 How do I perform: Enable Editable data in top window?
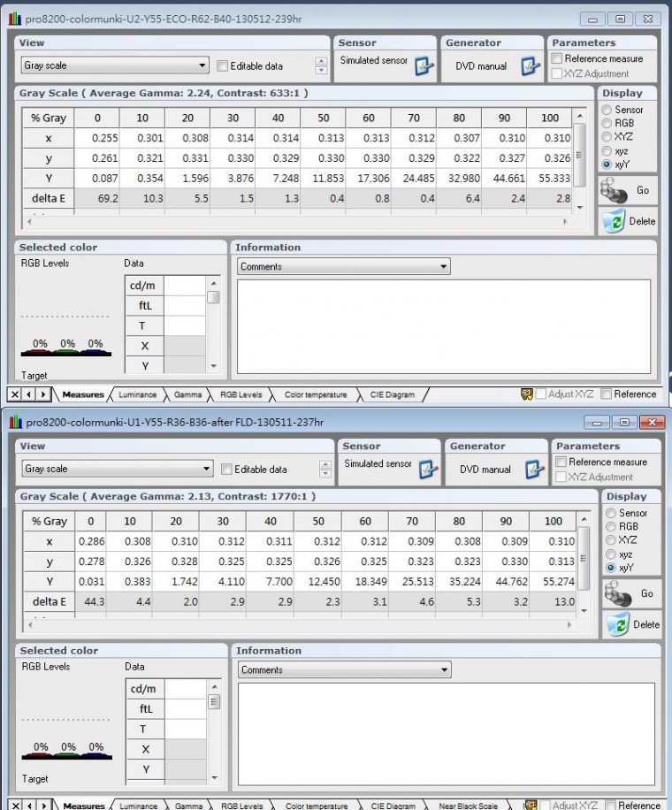[x=223, y=66]
